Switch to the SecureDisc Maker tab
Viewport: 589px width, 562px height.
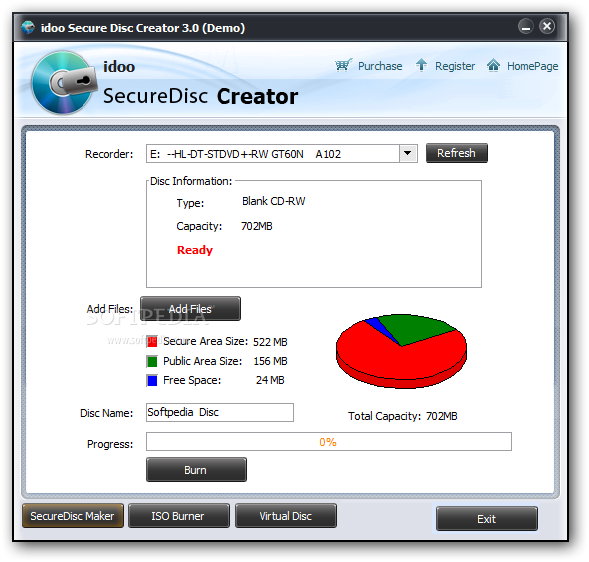[x=72, y=516]
